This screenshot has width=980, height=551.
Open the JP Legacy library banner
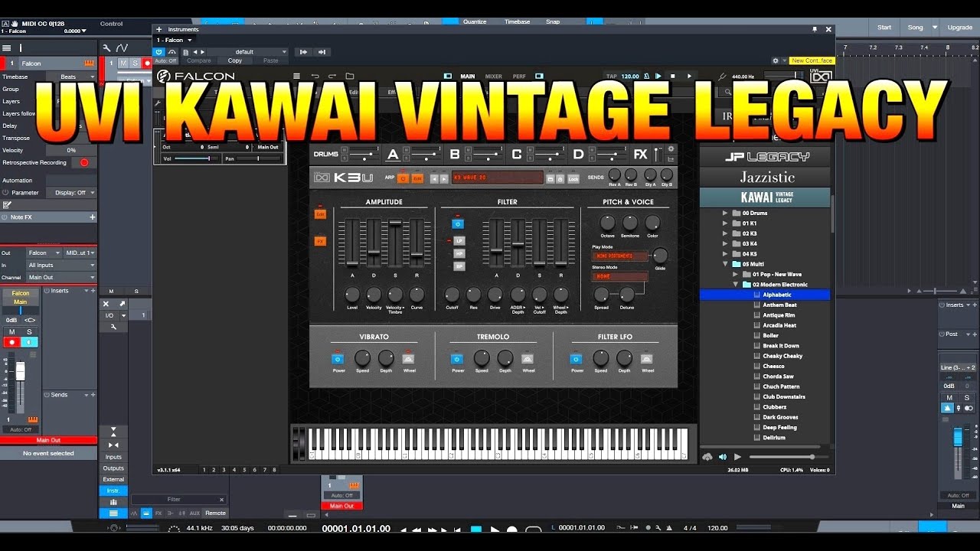(x=765, y=156)
